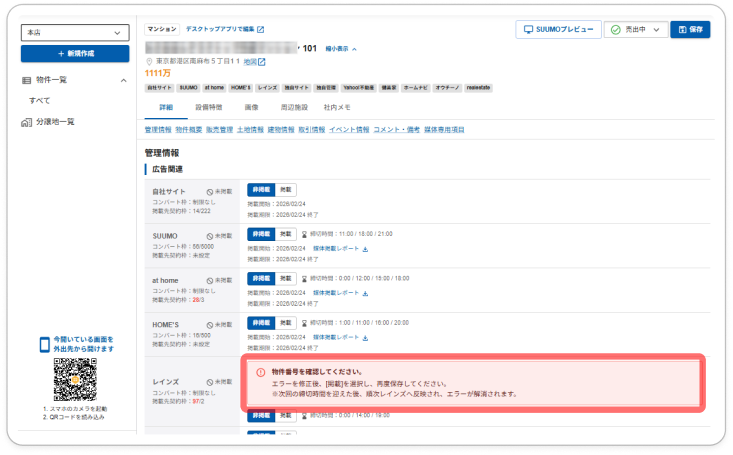733x455 pixels.
Task: Click the 未掲載 status icon in 自社サイト row
Action: tap(210, 192)
